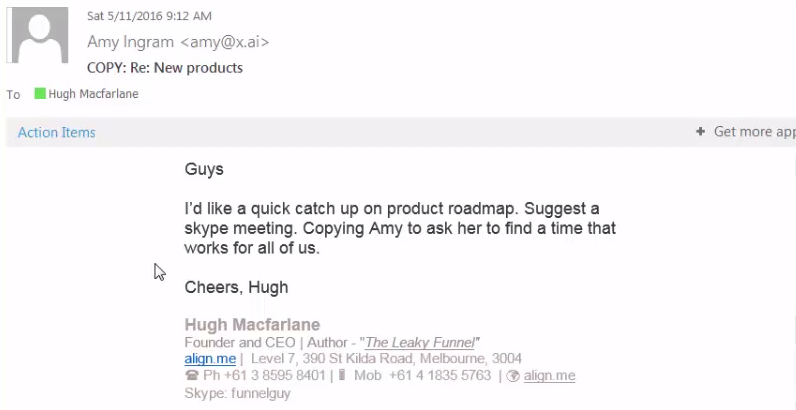Open align.me link before Level 7 address
796x410 pixels.
[x=210, y=359]
